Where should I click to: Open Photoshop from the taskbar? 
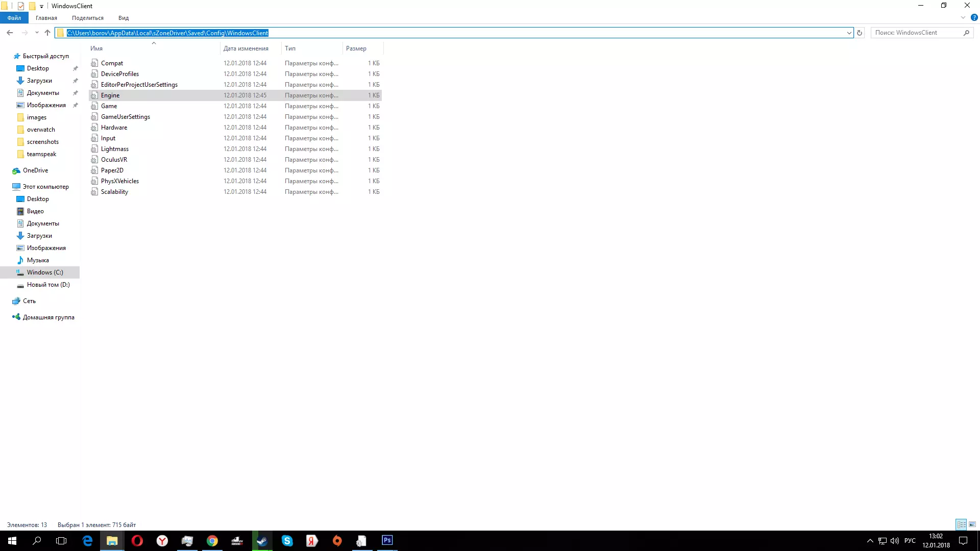pos(387,540)
